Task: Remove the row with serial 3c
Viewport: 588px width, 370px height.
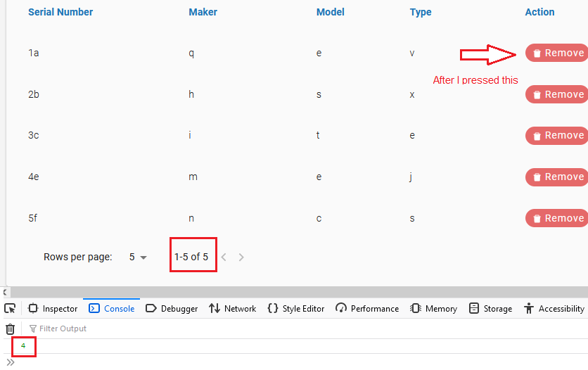Action: [x=557, y=135]
